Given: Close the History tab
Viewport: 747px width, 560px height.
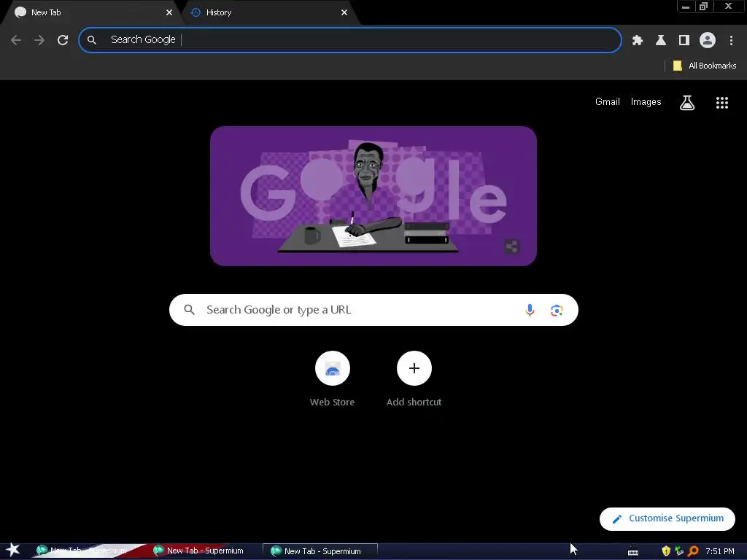Looking at the screenshot, I should coord(344,12).
